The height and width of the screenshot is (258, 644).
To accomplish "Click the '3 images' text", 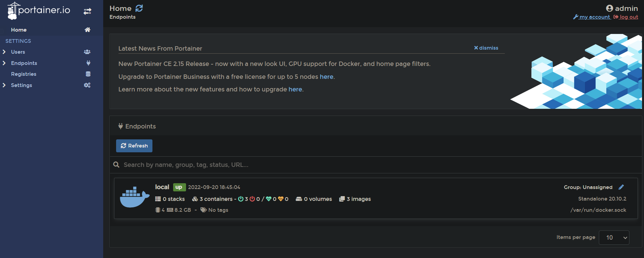I will coord(358,199).
